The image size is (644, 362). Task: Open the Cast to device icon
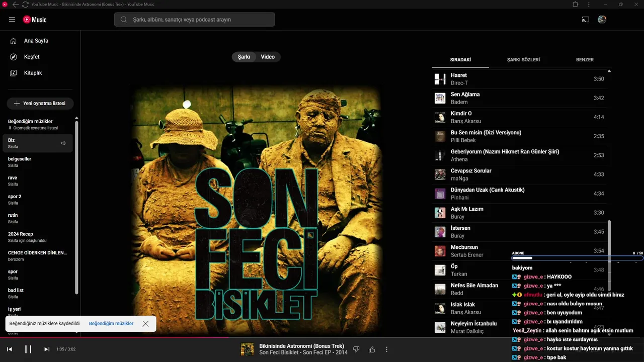pos(585,20)
